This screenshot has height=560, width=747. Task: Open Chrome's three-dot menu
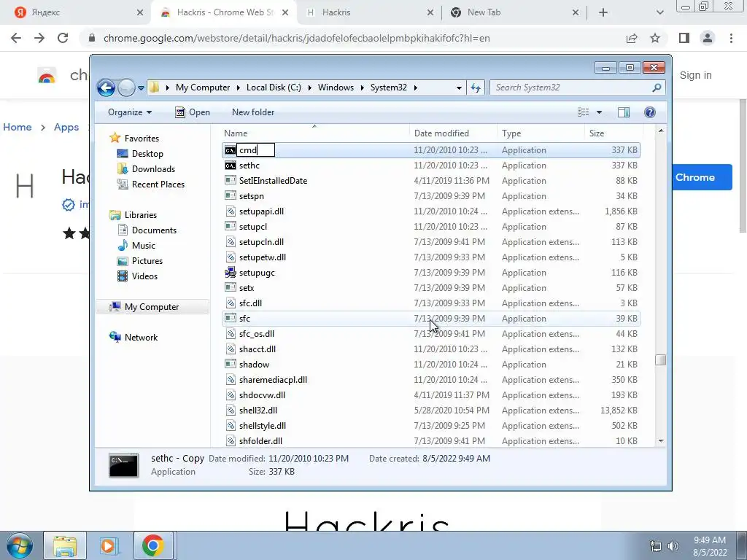coord(731,38)
